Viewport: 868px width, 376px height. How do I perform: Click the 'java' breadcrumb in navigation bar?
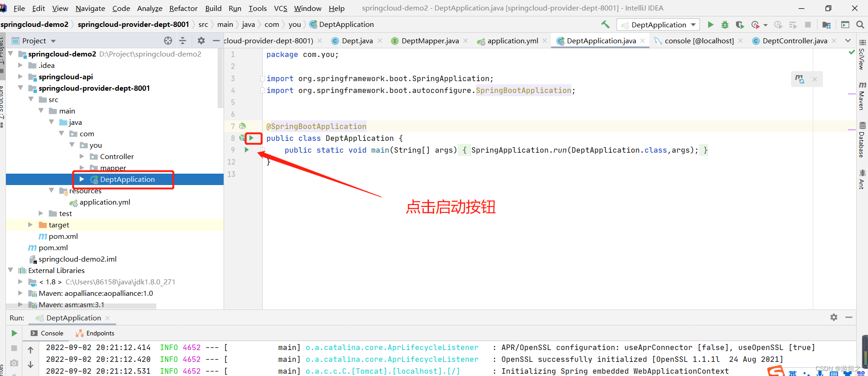(x=248, y=24)
